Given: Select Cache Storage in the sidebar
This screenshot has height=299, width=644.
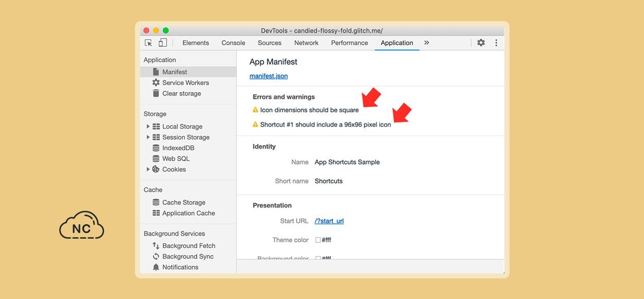Looking at the screenshot, I should 183,203.
